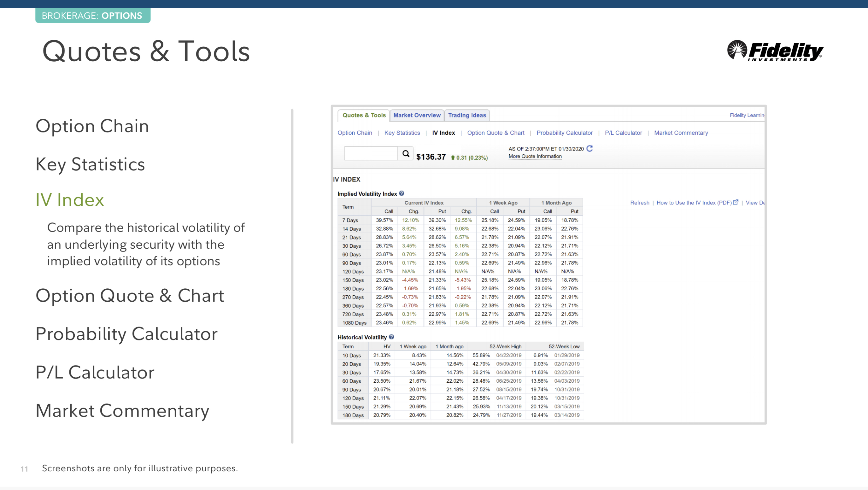Click the symbol search input field

[371, 154]
